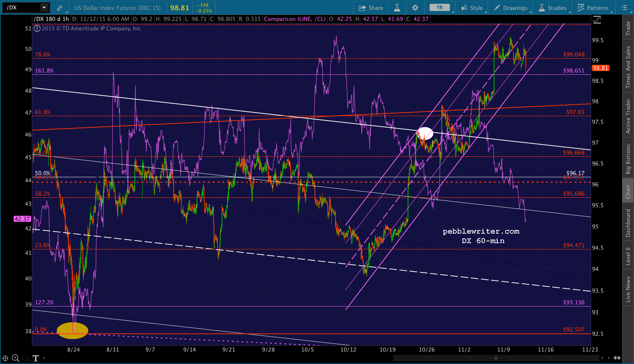This screenshot has width=634, height=364.
Task: Select the text drawing tool icon
Action: pyautogui.click(x=36, y=358)
